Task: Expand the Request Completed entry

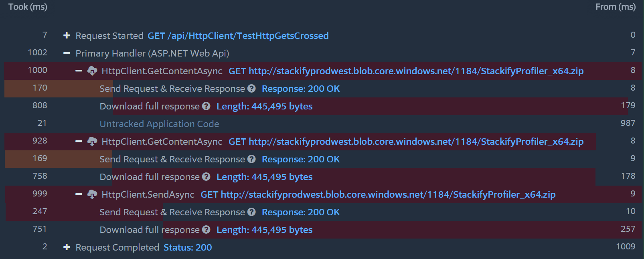Action: point(66,247)
